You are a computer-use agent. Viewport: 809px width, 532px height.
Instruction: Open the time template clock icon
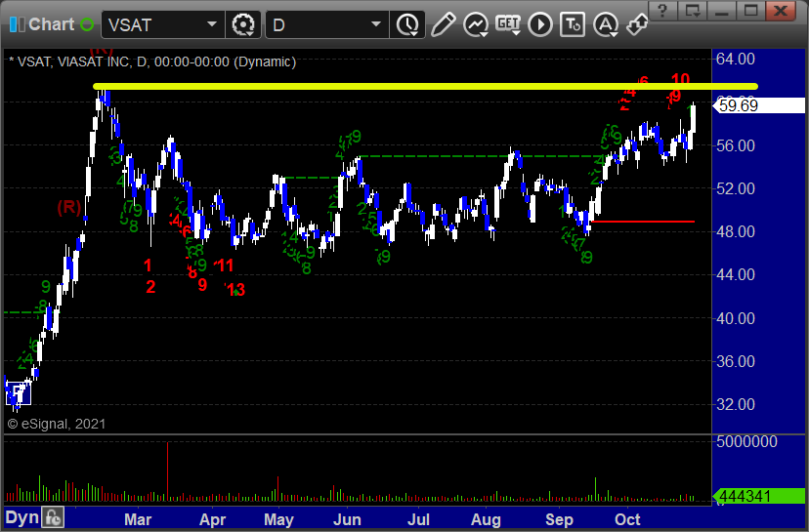click(x=407, y=24)
